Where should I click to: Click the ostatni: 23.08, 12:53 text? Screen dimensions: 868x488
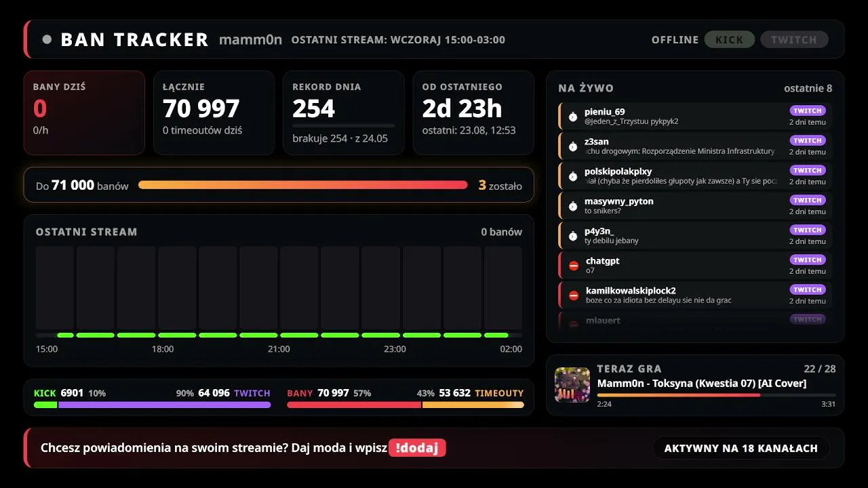pyautogui.click(x=469, y=130)
